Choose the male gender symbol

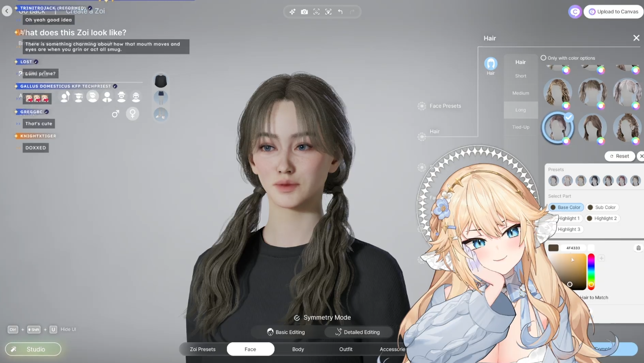pyautogui.click(x=116, y=114)
